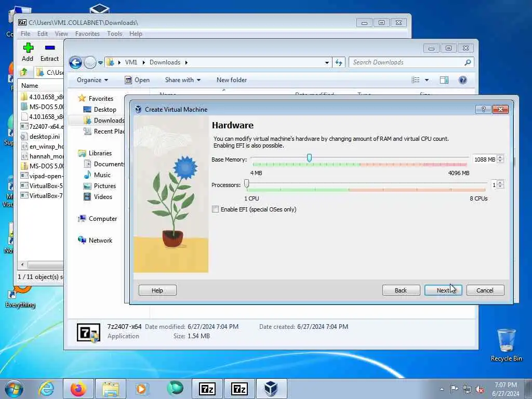Cancel the Create Virtual Machine wizard

point(485,290)
